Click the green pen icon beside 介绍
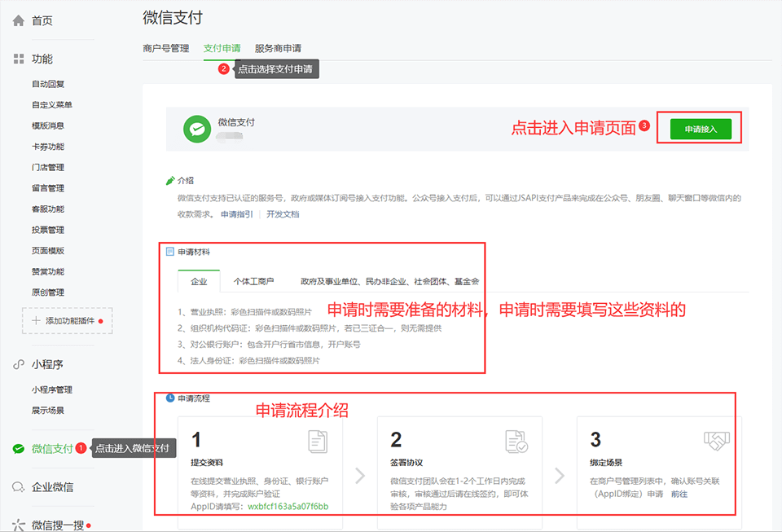Image resolution: width=782 pixels, height=532 pixels. [170, 181]
